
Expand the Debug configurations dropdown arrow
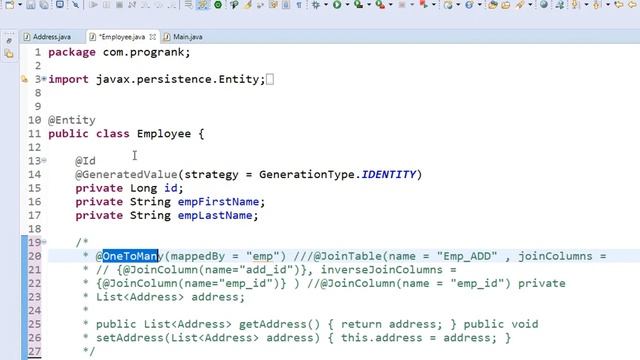(326, 4)
